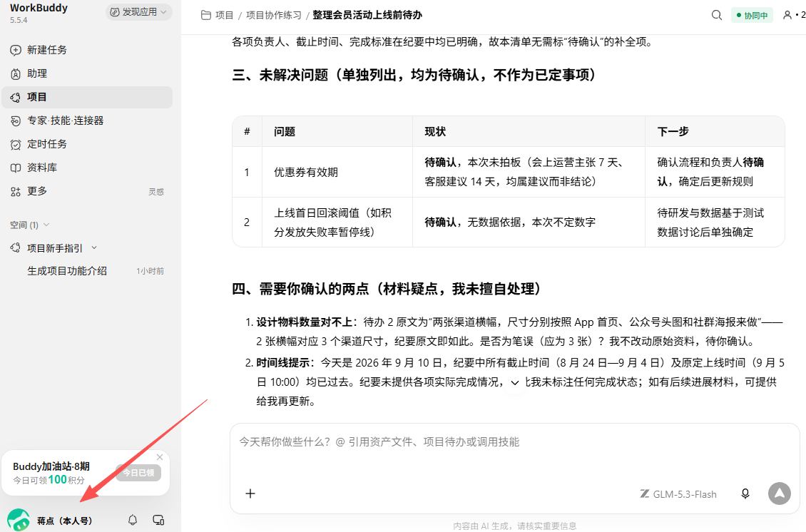The height and width of the screenshot is (532, 806).
Task: Click the 上线首日回滚阈值 table cell
Action: [x=337, y=222]
